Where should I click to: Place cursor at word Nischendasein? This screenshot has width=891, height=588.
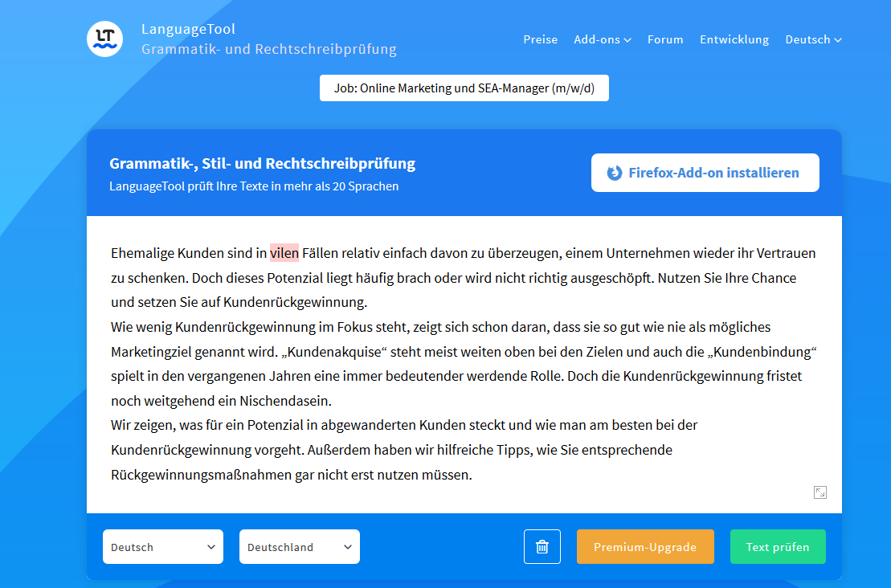284,401
